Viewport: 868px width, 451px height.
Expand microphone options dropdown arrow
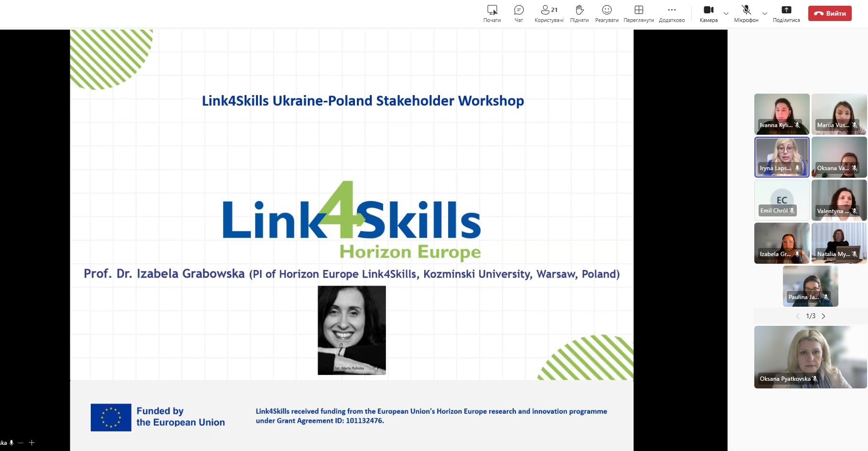pos(765,13)
